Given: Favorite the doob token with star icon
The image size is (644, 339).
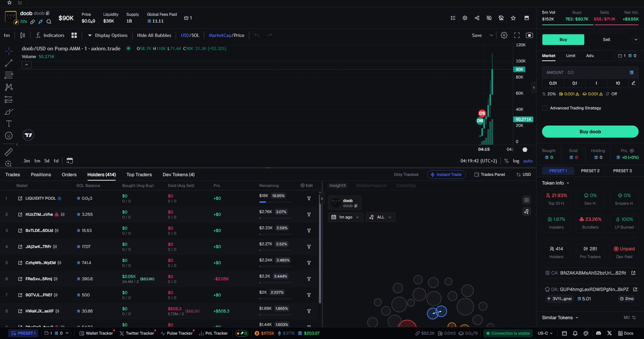Looking at the screenshot, I should (514, 18).
